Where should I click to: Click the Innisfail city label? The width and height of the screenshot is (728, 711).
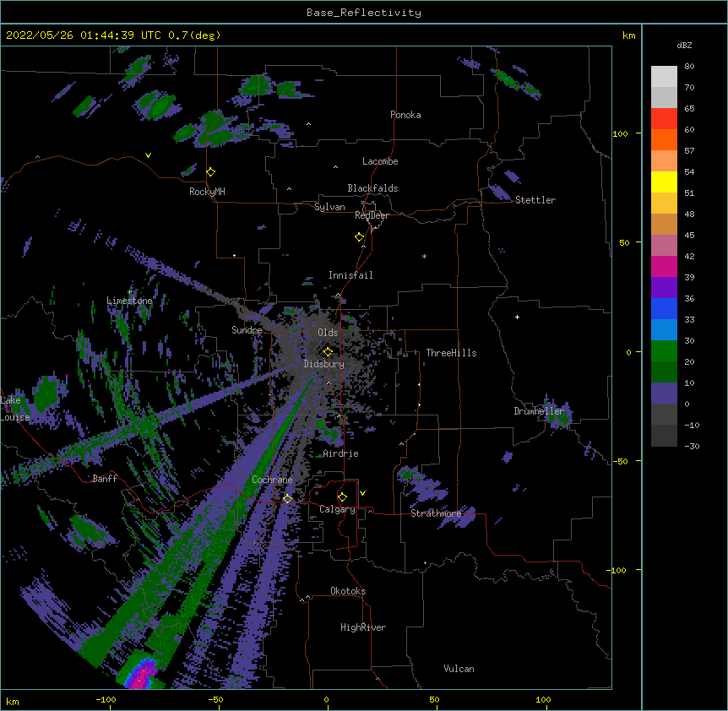(350, 275)
